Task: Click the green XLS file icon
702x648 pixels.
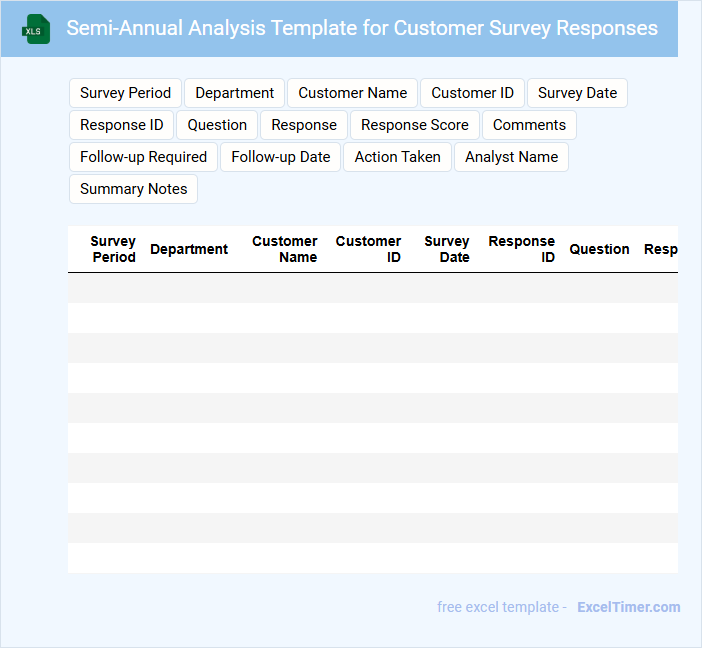Action: [35, 29]
